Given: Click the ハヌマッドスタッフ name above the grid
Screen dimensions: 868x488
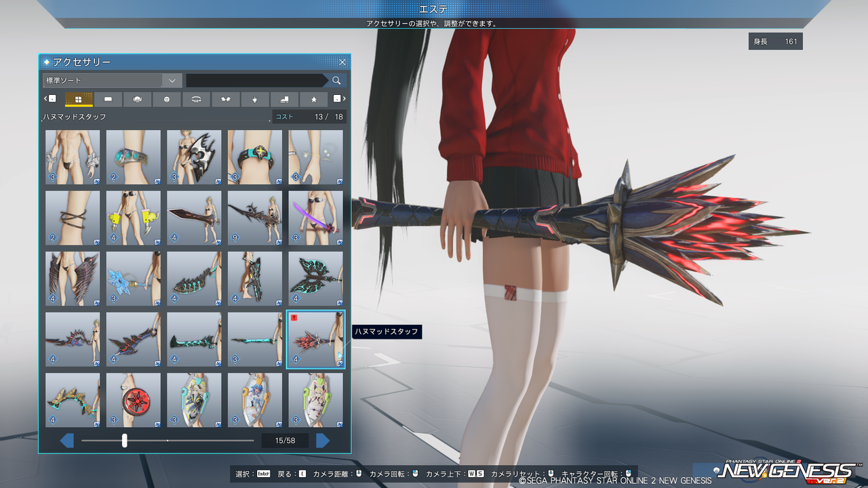Looking at the screenshot, I should (75, 117).
